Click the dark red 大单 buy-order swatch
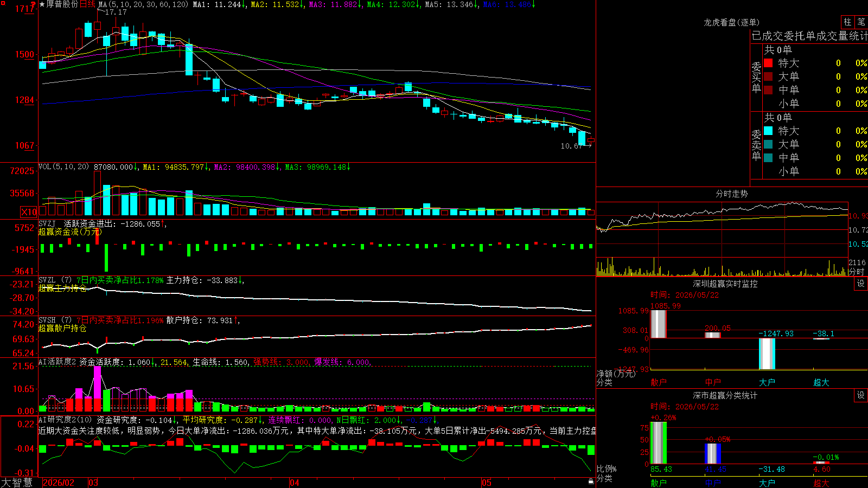The image size is (868, 488). pos(768,76)
